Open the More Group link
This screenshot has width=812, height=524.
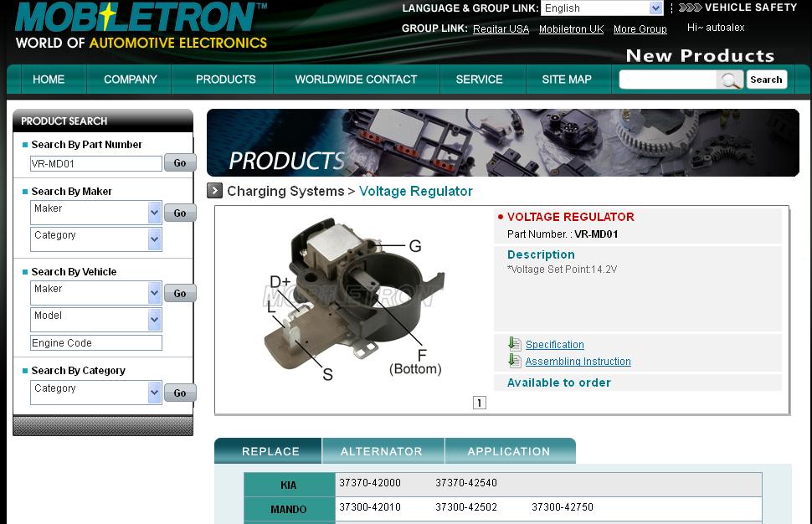pos(640,29)
